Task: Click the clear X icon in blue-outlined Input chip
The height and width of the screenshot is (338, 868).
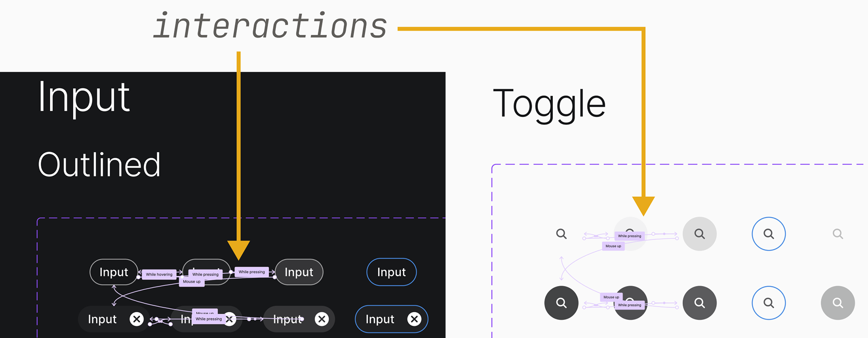Action: click(x=414, y=319)
